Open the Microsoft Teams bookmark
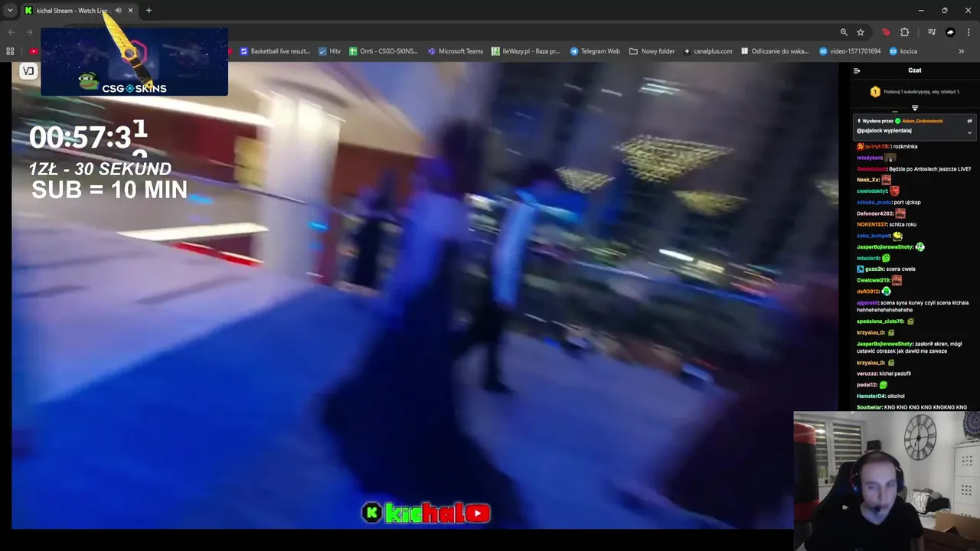Viewport: 980px width, 551px height. (x=456, y=51)
